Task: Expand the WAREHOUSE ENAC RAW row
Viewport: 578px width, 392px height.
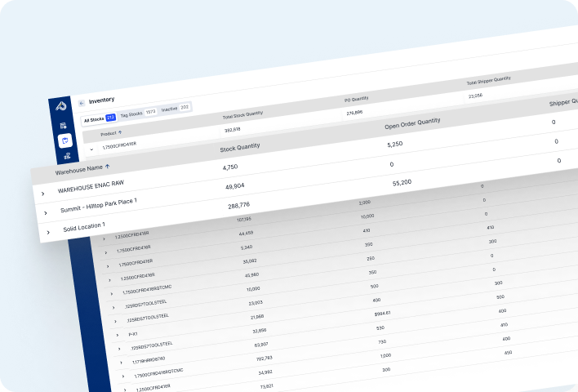Action: pyautogui.click(x=42, y=194)
